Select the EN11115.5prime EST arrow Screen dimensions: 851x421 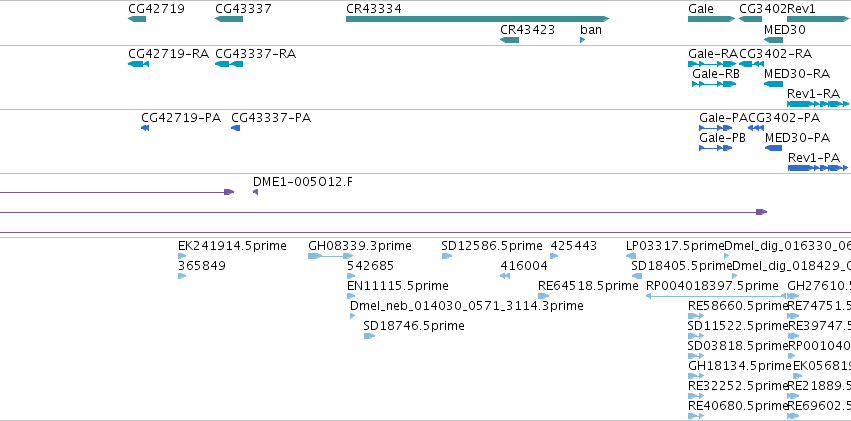click(x=351, y=296)
